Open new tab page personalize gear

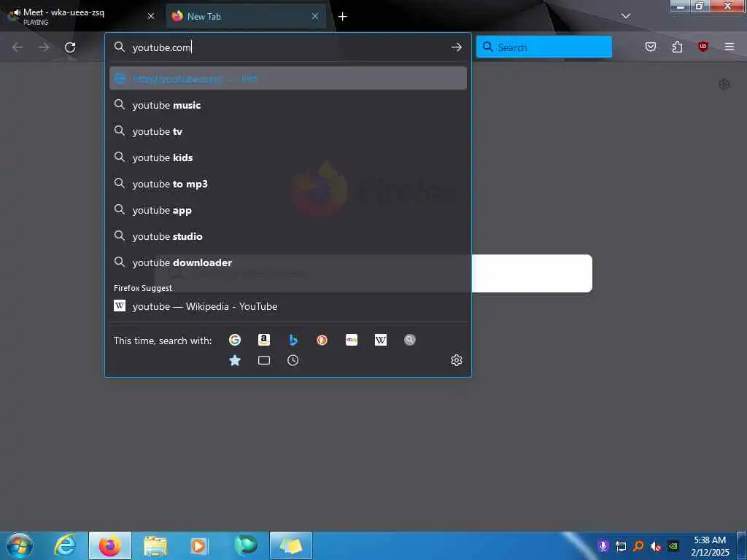[x=724, y=85]
